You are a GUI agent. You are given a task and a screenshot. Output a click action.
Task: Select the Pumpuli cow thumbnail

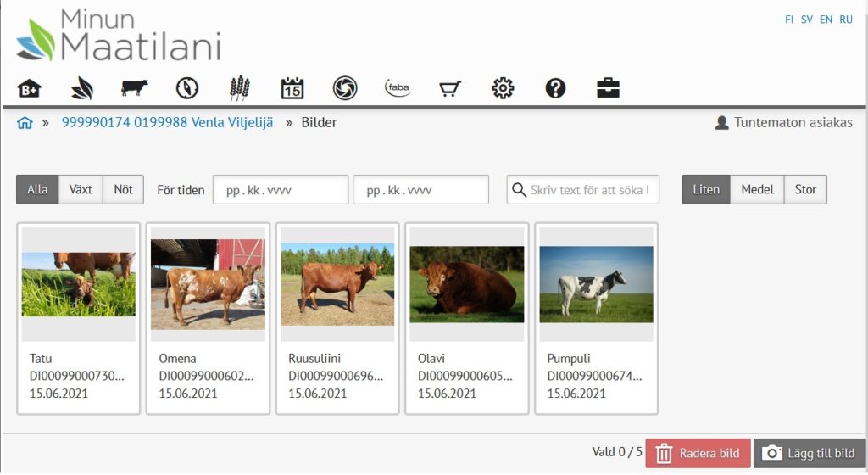pos(596,318)
